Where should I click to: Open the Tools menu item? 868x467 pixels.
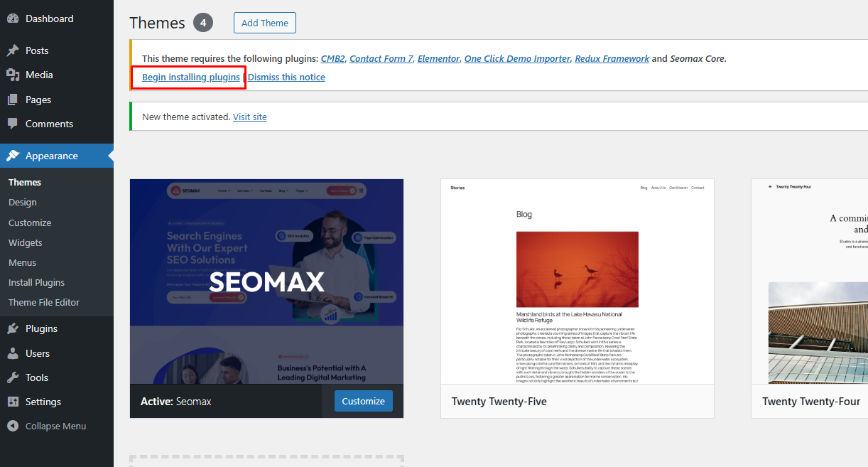tap(57, 377)
